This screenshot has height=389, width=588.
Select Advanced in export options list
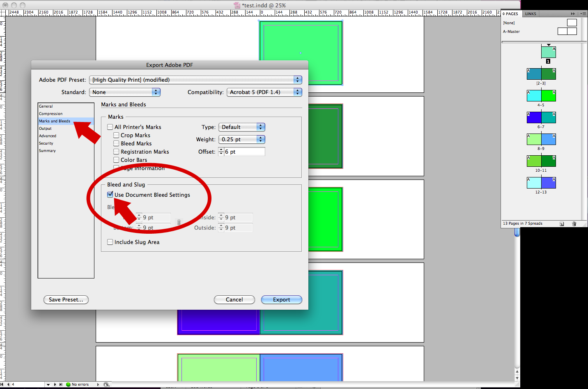66,136
